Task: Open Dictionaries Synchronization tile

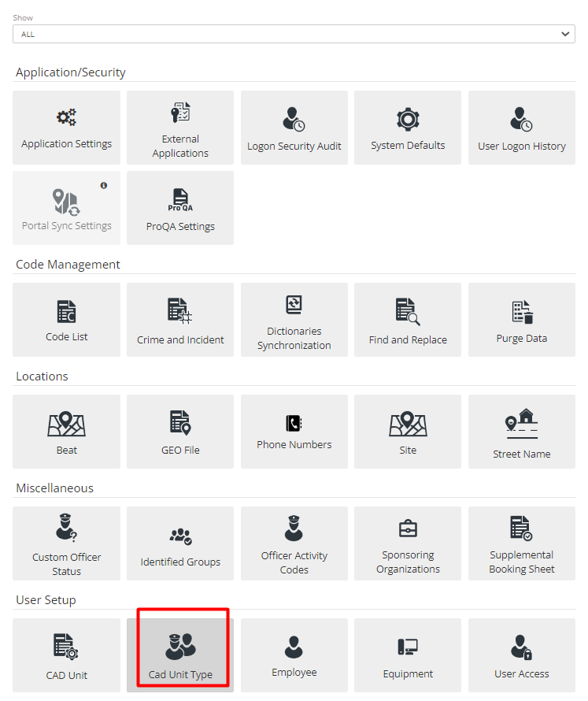Action: (x=294, y=320)
